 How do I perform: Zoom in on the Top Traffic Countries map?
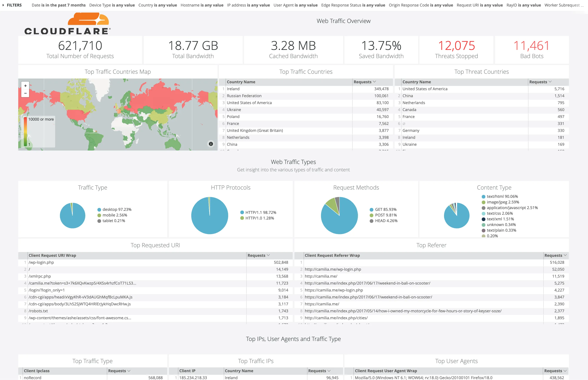coord(25,86)
